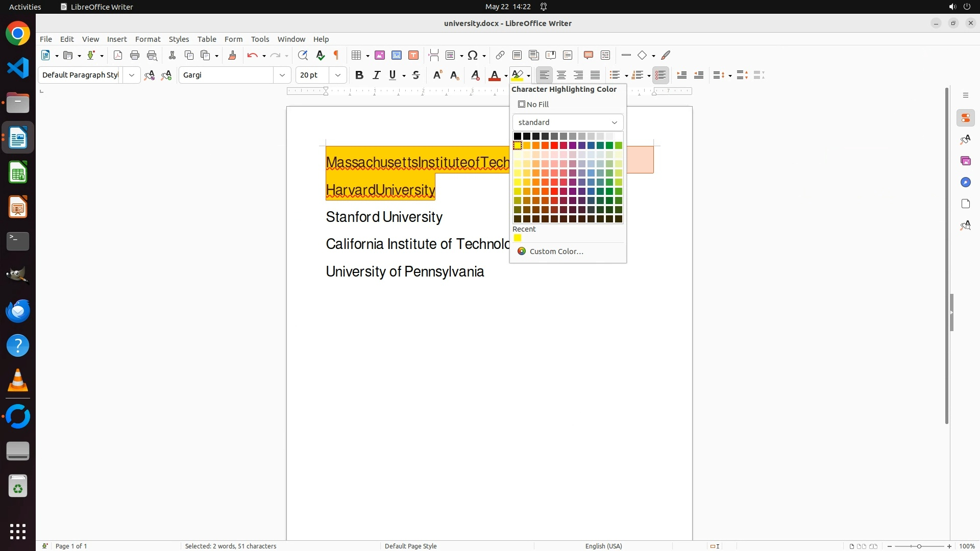
Task: Choose No Fill highlighting option
Action: coord(533,104)
